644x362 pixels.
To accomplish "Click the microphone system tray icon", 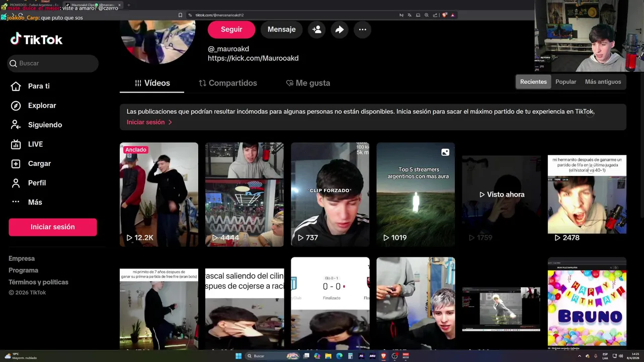I will coord(596,356).
